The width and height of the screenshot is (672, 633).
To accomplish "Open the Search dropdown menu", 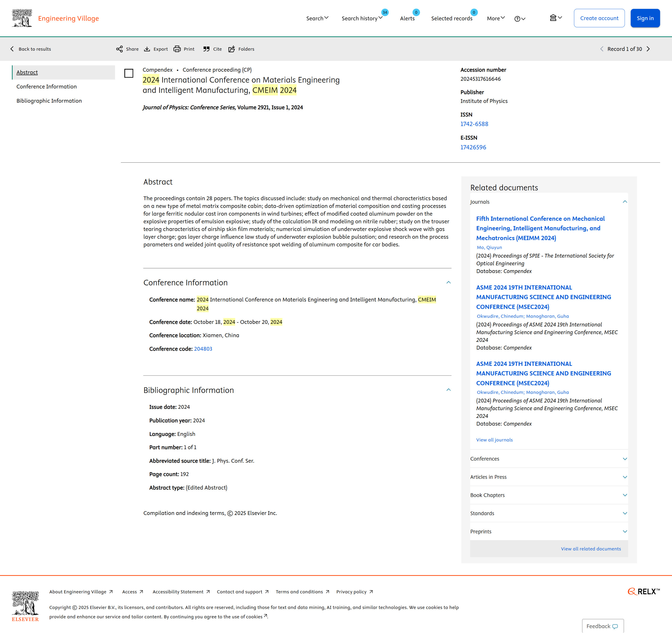I will (x=317, y=18).
